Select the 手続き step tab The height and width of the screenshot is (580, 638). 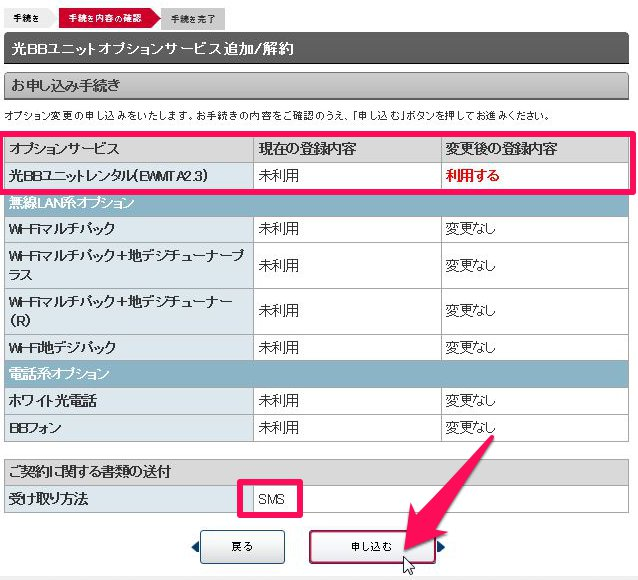pos(28,18)
